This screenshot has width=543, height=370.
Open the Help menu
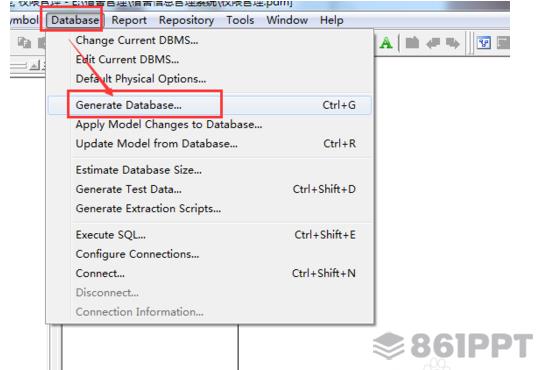pyautogui.click(x=331, y=20)
